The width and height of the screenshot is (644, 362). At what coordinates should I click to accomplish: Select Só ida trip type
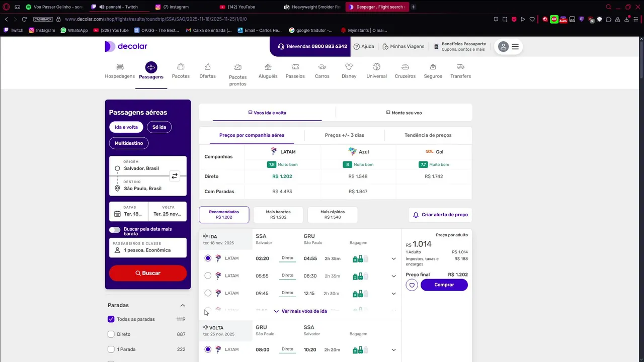tap(159, 127)
